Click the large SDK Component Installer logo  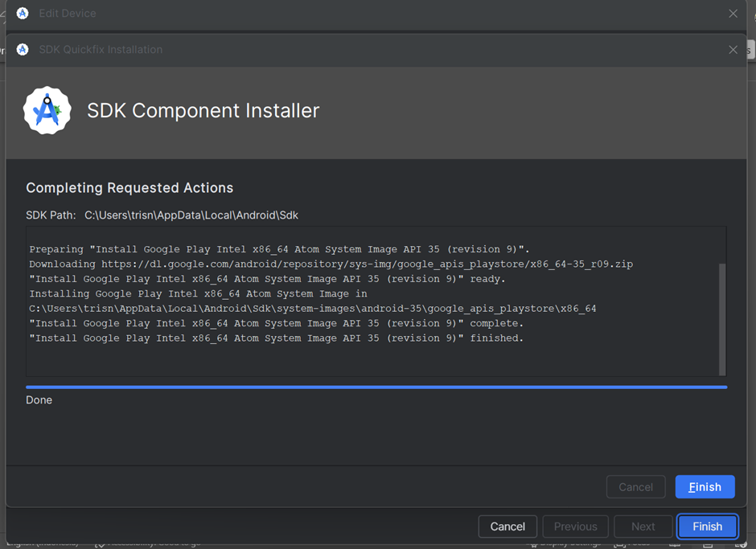pos(47,110)
